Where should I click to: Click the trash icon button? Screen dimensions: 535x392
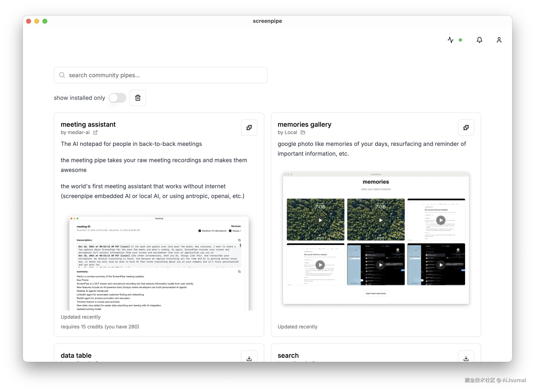(138, 98)
